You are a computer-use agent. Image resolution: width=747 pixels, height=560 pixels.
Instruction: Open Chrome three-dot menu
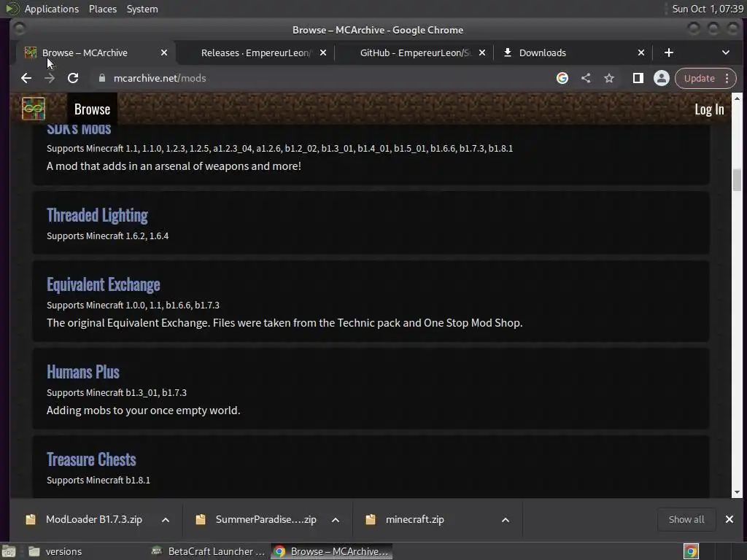coord(727,78)
